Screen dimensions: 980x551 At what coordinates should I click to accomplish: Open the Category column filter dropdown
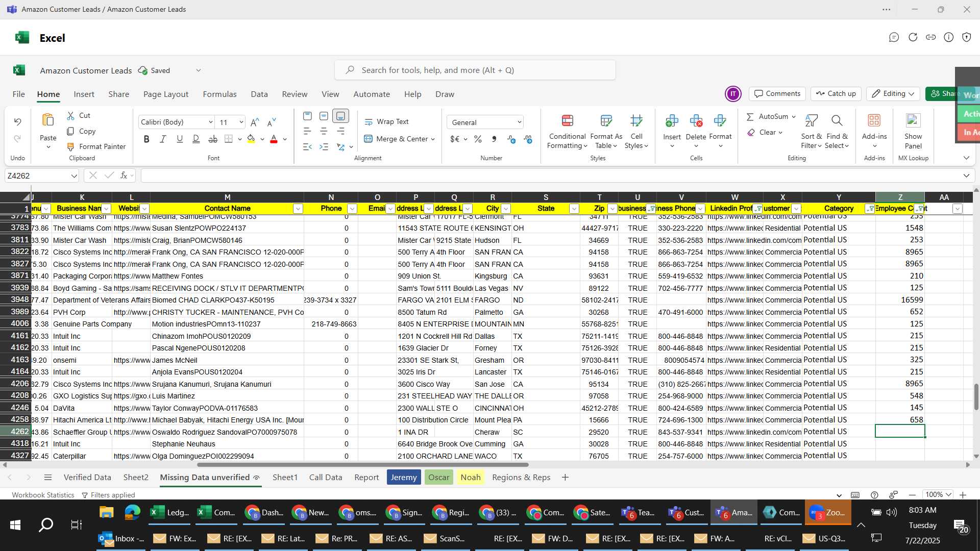[x=870, y=209]
